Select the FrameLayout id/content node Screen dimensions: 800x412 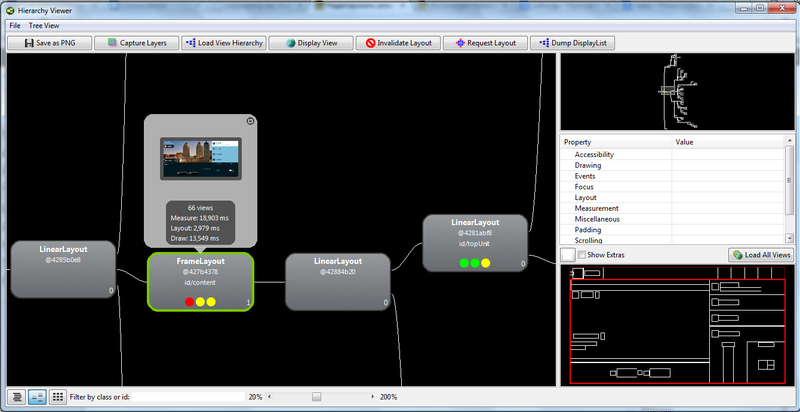(x=201, y=281)
